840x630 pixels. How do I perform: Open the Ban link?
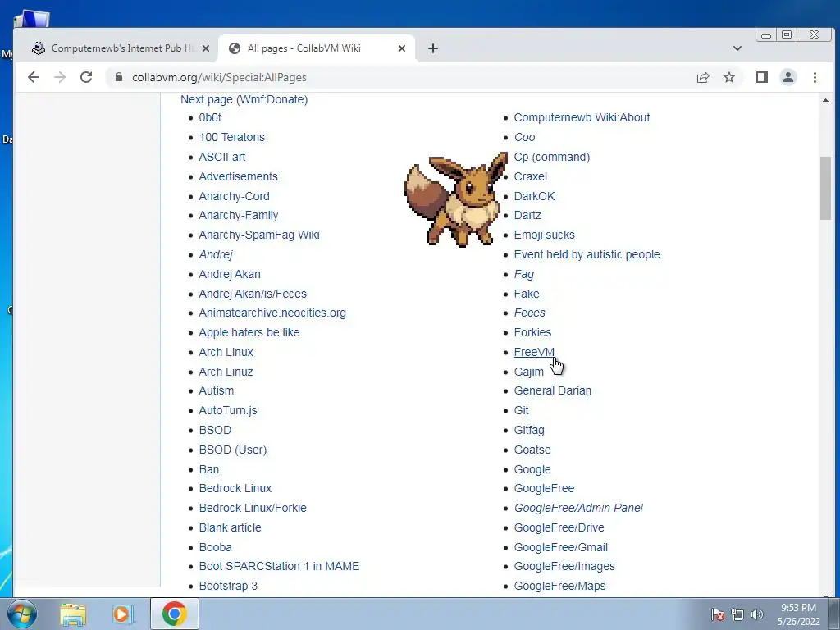click(209, 469)
